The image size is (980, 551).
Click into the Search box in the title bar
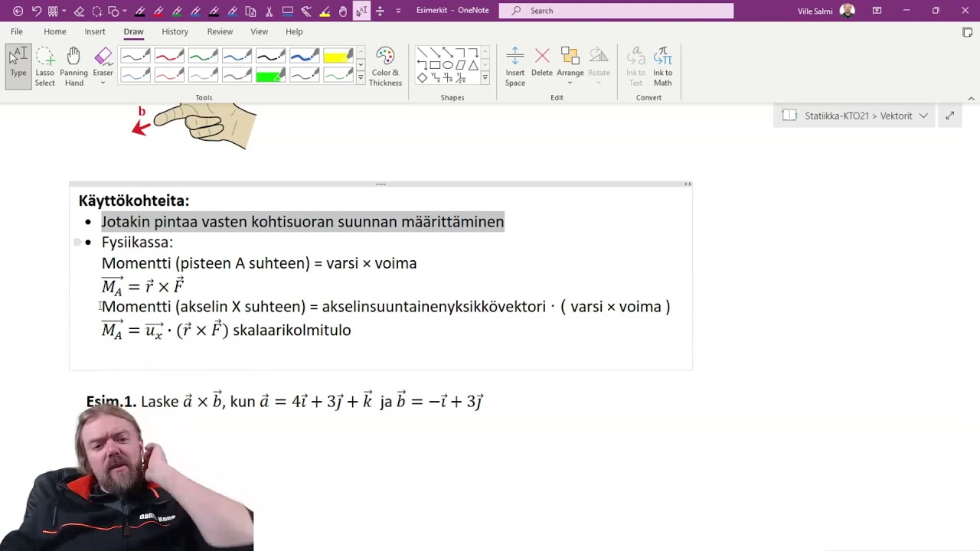coord(616,11)
